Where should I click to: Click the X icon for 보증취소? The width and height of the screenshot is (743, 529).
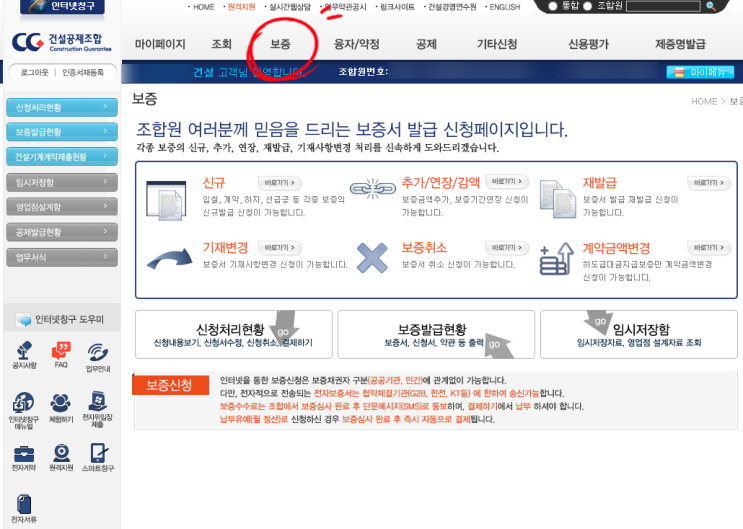pos(372,257)
